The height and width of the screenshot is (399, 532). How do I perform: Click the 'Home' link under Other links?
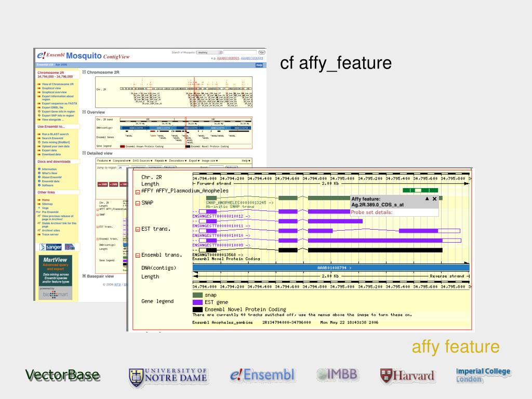pos(46,200)
